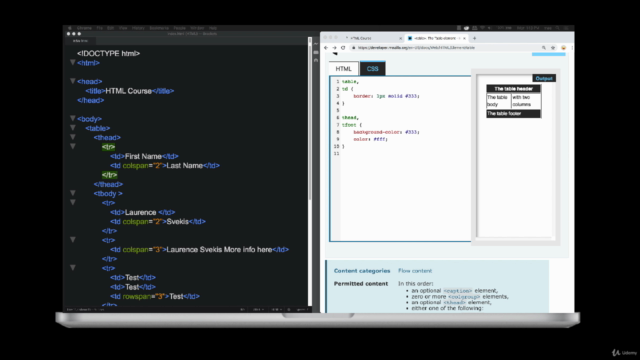Collapse the <head> fold arrow
This screenshot has width=640, height=360.
point(73,81)
